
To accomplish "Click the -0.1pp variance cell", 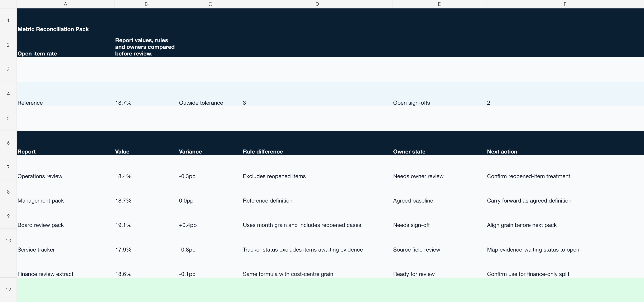I will [x=210, y=265].
